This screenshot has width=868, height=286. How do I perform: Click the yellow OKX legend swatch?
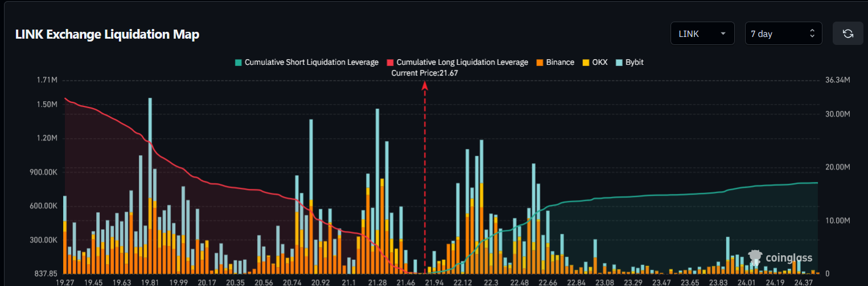(x=586, y=62)
